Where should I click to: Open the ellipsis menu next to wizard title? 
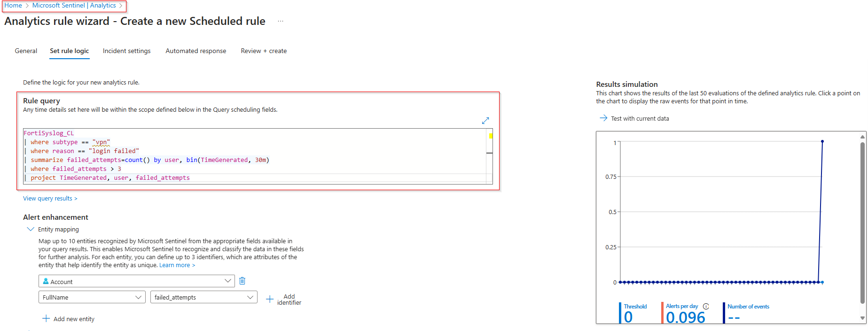(281, 21)
